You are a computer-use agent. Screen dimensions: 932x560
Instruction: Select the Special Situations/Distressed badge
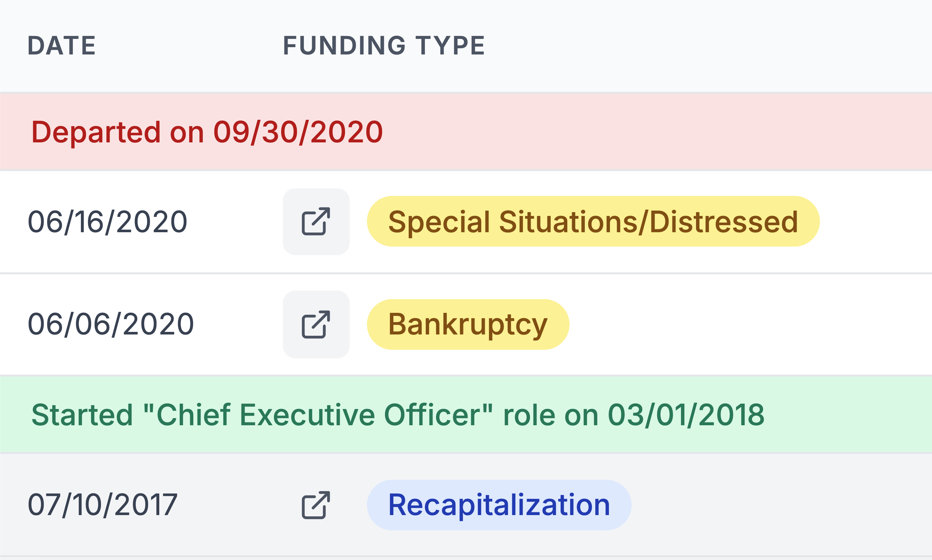(593, 221)
